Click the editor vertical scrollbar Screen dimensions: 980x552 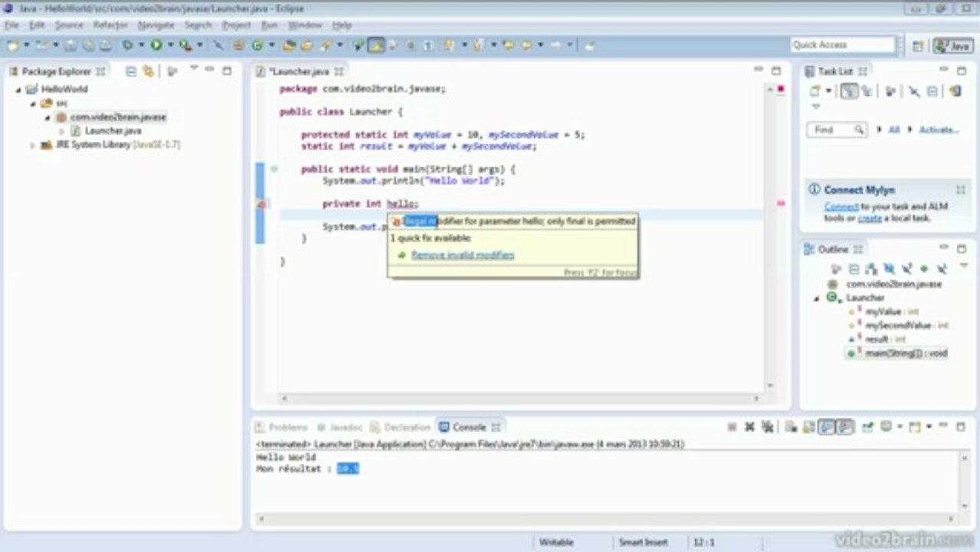click(770, 238)
